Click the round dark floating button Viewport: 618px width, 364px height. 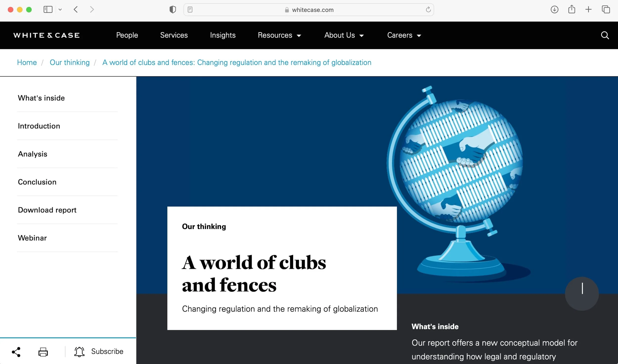point(582,294)
